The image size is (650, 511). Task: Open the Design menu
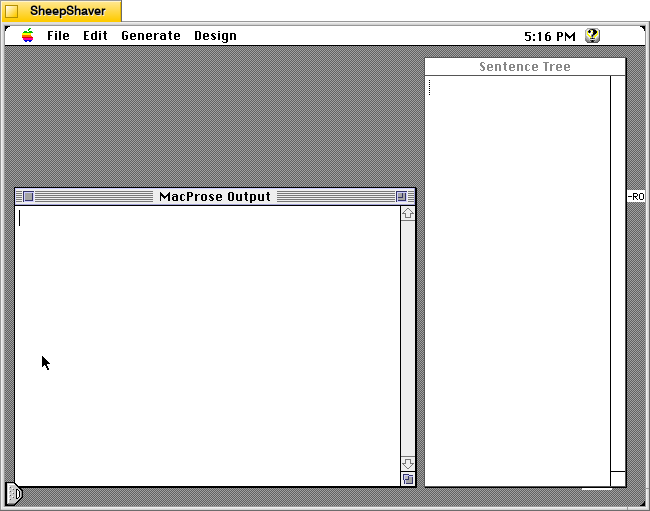click(215, 36)
